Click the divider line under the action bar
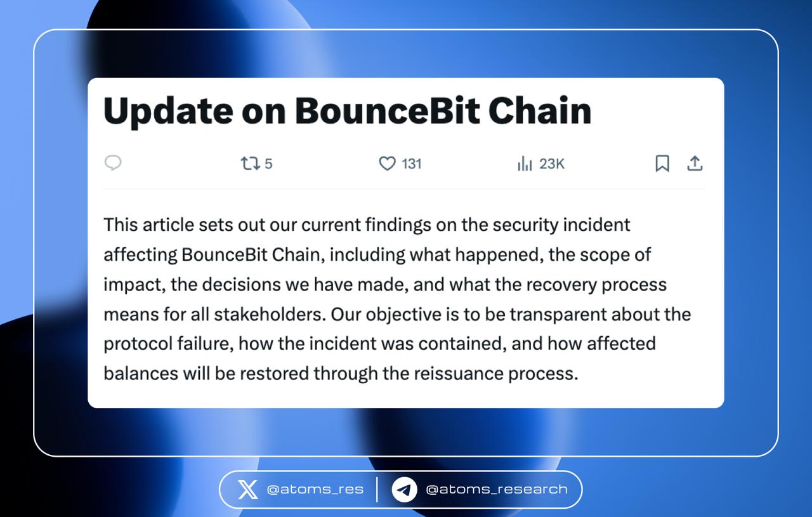 click(404, 188)
